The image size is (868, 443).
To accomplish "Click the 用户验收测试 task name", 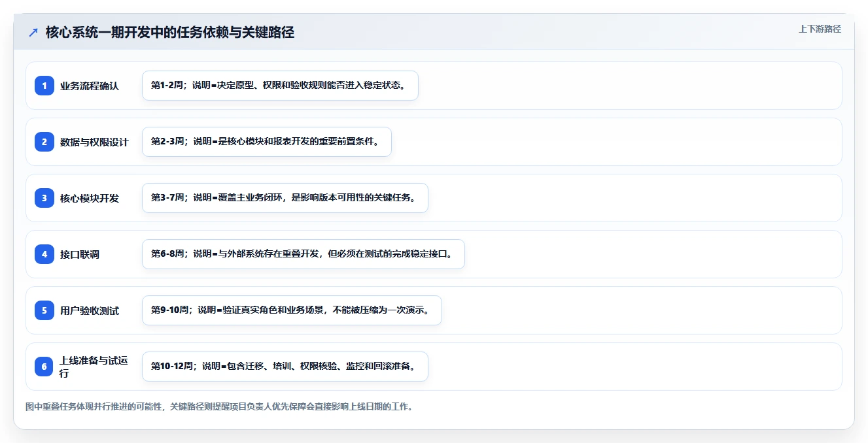I will click(90, 310).
